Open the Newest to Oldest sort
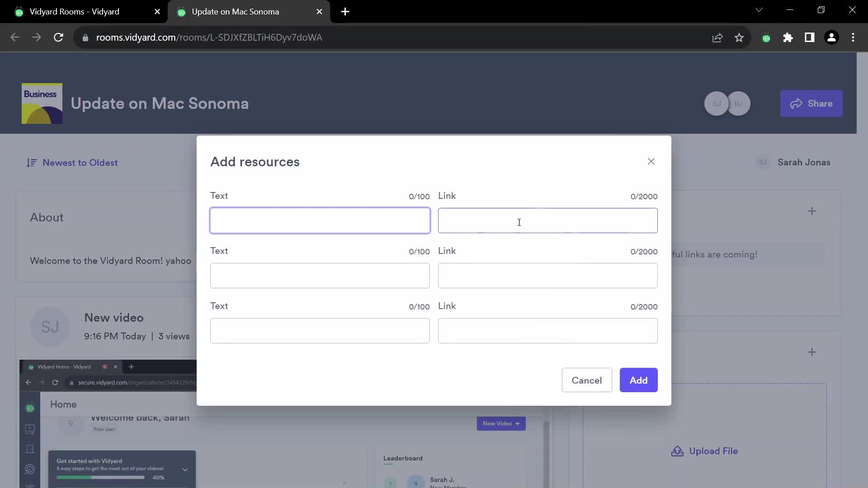The width and height of the screenshot is (868, 488). [x=72, y=163]
